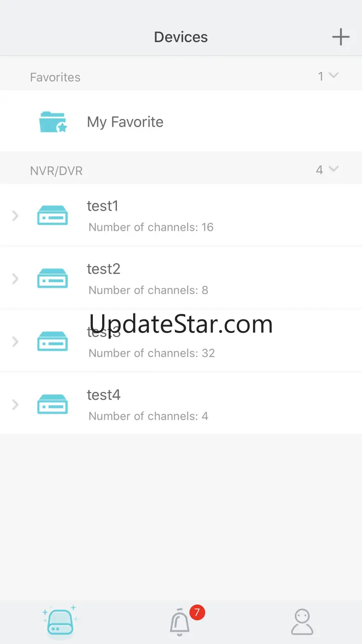Tap 'Number of channels: 4' text
The height and width of the screenshot is (644, 362).
pos(148,416)
